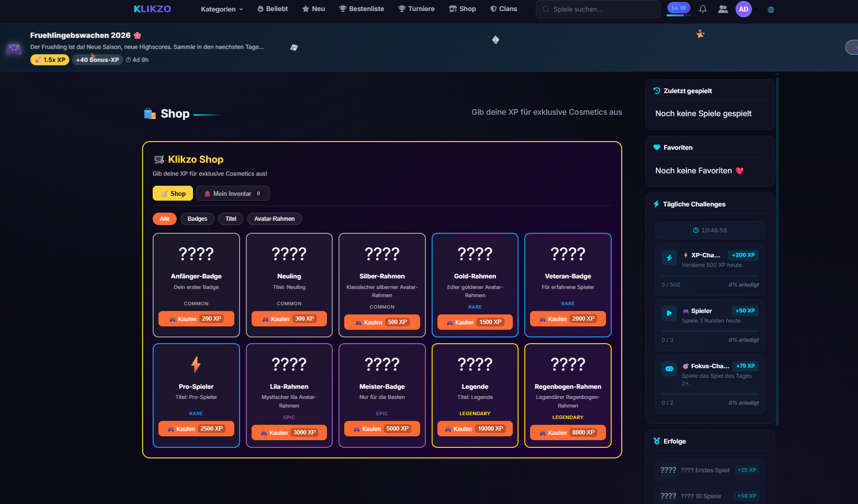Buy the Anfänger-Badge for 200 XP

pyautogui.click(x=196, y=318)
